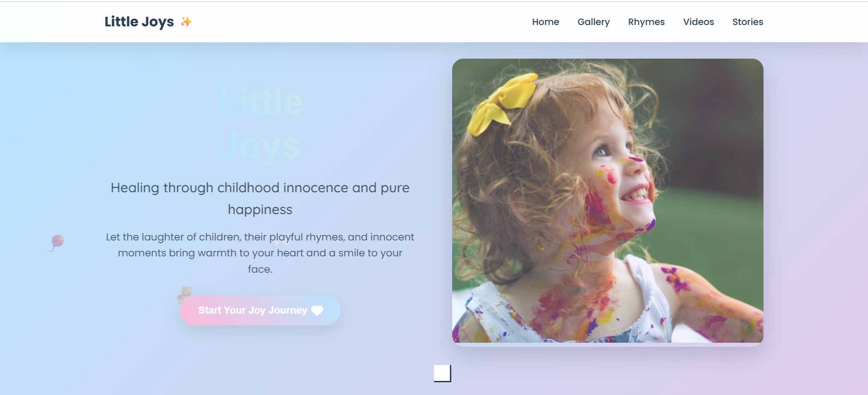
Task: Open the Home navigation link
Action: pyautogui.click(x=545, y=22)
